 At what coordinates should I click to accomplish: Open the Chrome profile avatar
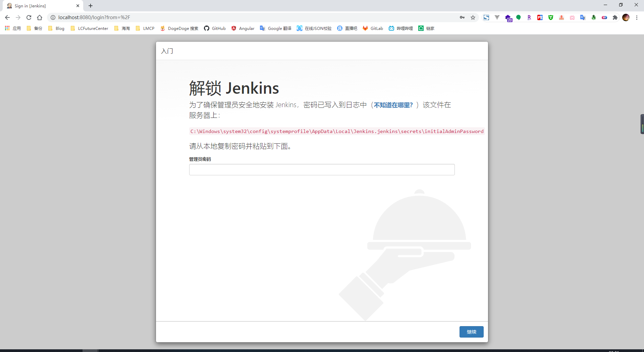pos(626,17)
